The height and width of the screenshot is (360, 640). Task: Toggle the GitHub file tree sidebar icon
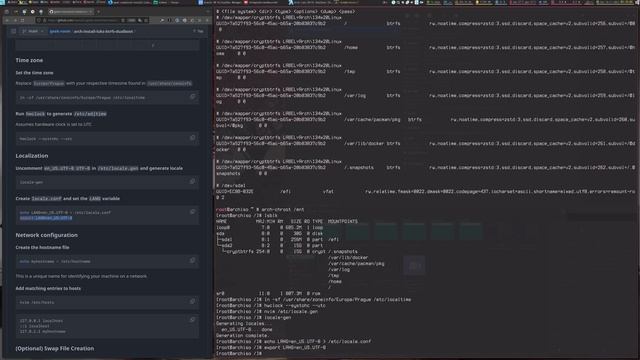pyautogui.click(x=13, y=31)
